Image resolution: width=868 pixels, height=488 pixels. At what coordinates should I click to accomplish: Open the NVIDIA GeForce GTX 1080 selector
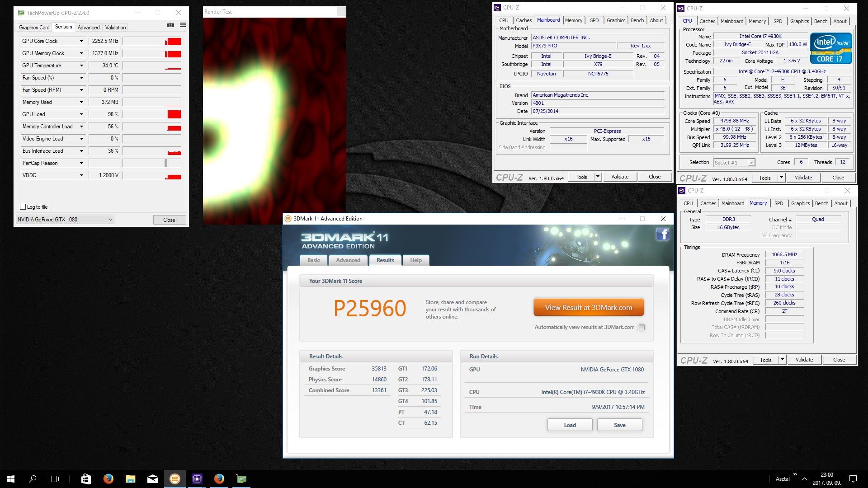pyautogui.click(x=65, y=220)
